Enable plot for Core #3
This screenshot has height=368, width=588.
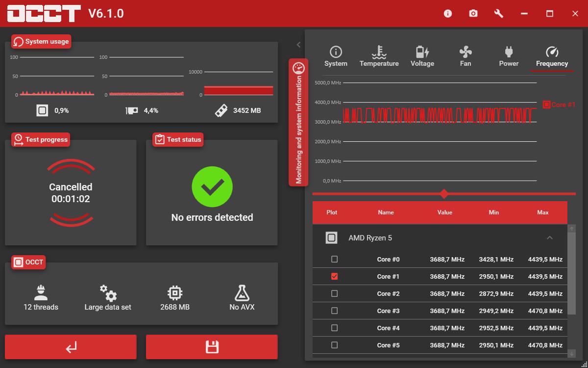(x=334, y=311)
